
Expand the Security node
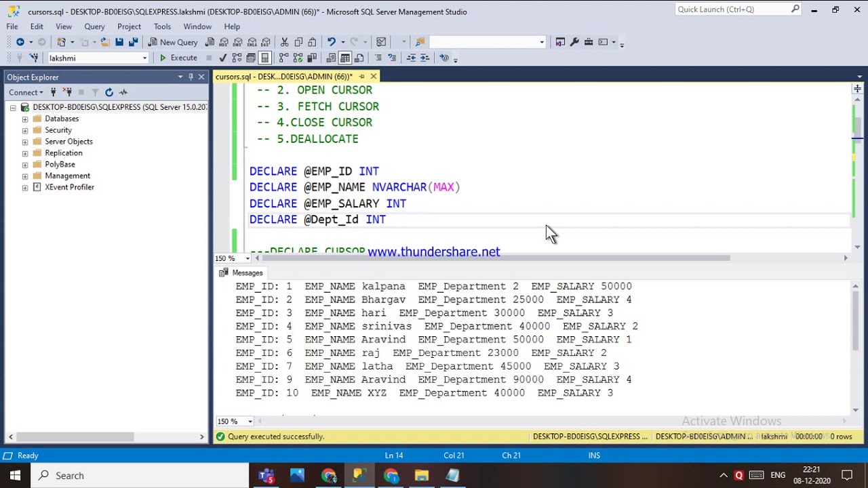(x=25, y=130)
